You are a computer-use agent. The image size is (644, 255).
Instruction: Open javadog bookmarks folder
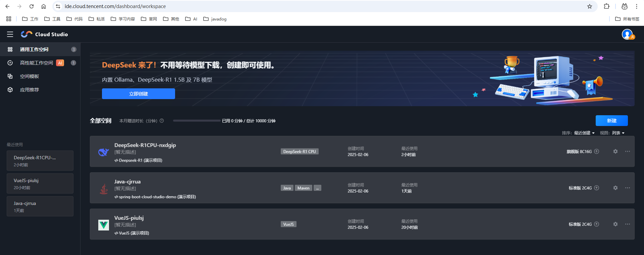[x=215, y=19]
